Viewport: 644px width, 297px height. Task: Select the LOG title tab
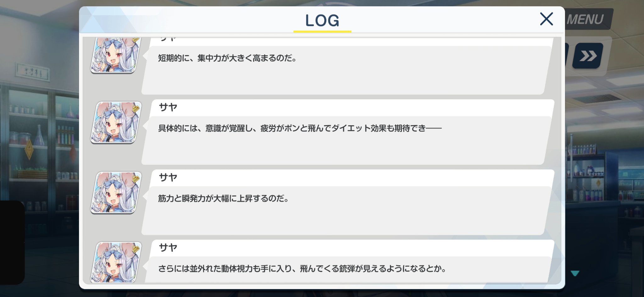(322, 21)
